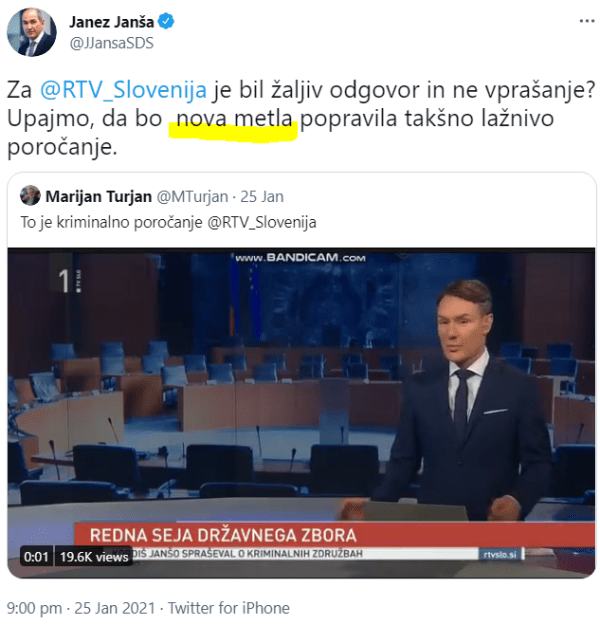
Task: Click the BANDICAM watermark in the video
Action: (x=300, y=258)
